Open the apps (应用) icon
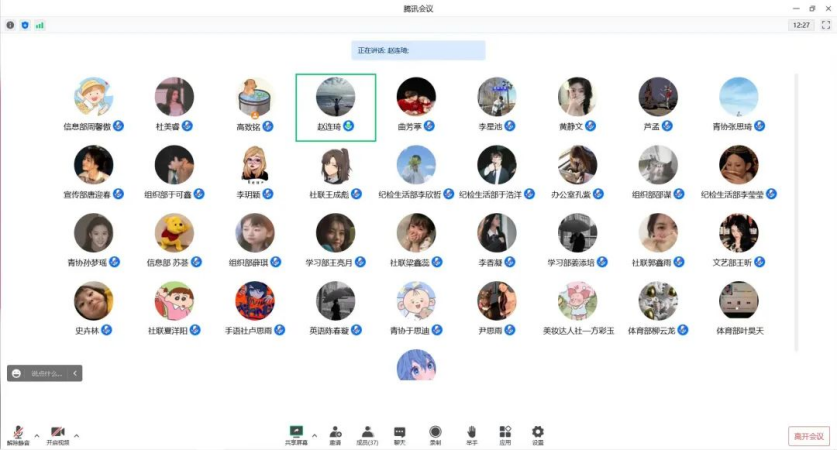838x451 pixels. (505, 432)
